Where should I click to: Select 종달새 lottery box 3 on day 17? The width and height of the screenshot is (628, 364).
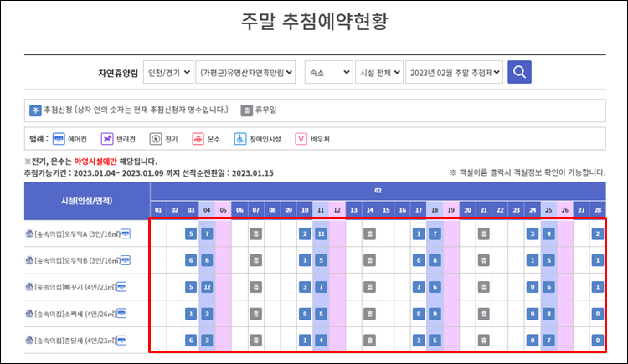[x=419, y=341]
